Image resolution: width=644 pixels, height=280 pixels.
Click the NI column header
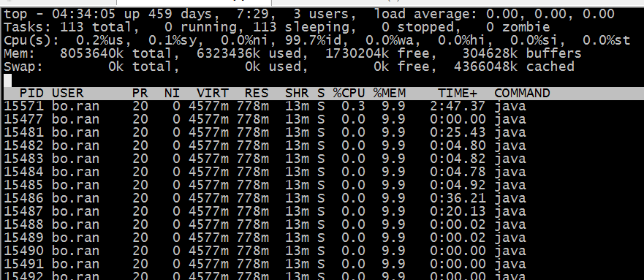[x=172, y=93]
